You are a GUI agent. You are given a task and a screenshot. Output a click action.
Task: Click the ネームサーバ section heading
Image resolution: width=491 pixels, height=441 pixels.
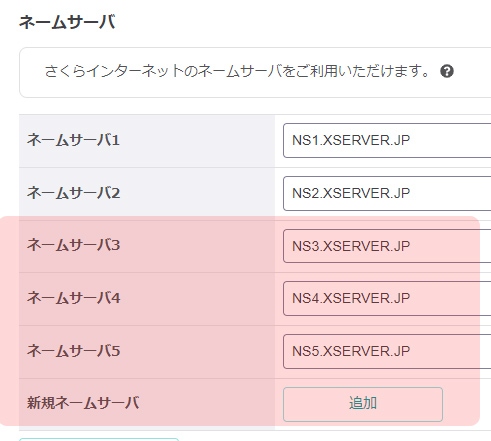click(x=67, y=23)
